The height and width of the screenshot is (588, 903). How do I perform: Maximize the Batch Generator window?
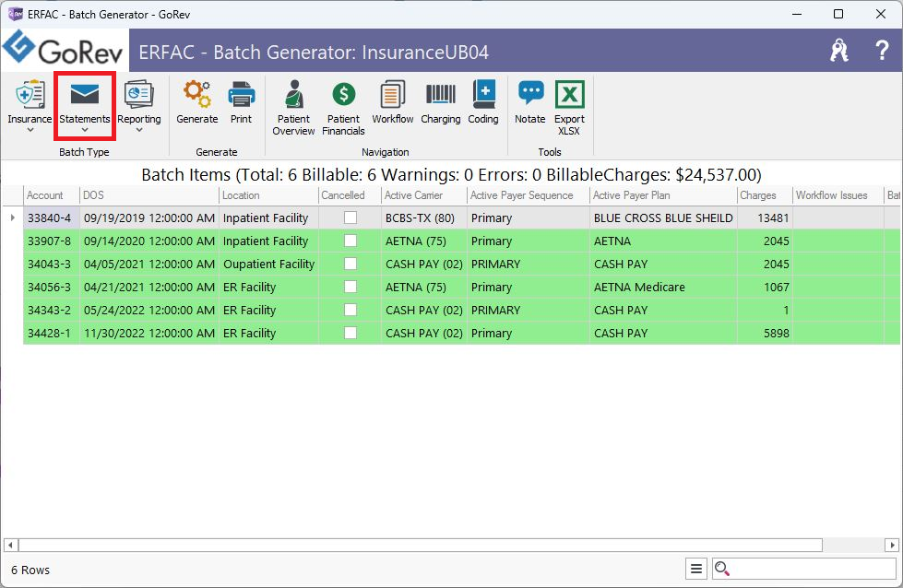point(838,14)
